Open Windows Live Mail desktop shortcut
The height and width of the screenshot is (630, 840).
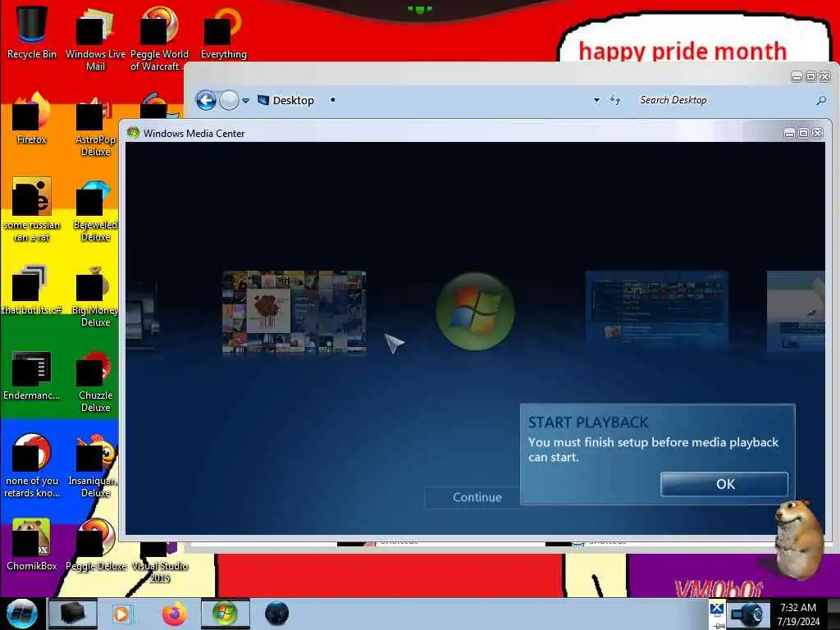coord(95,39)
